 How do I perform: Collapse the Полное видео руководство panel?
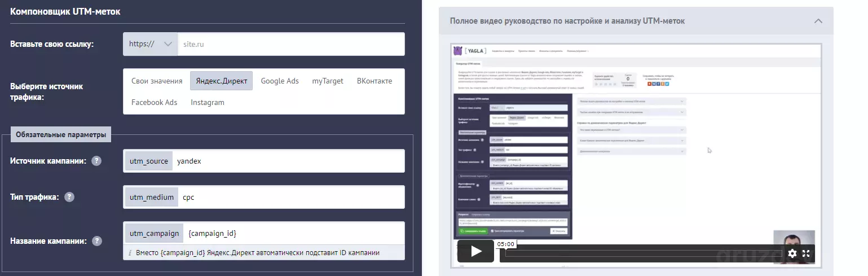coord(818,21)
